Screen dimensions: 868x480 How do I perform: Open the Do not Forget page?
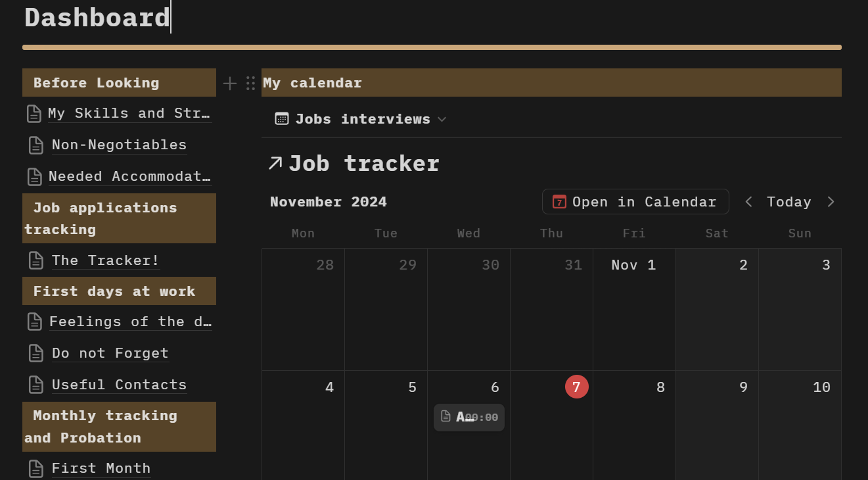coord(110,354)
